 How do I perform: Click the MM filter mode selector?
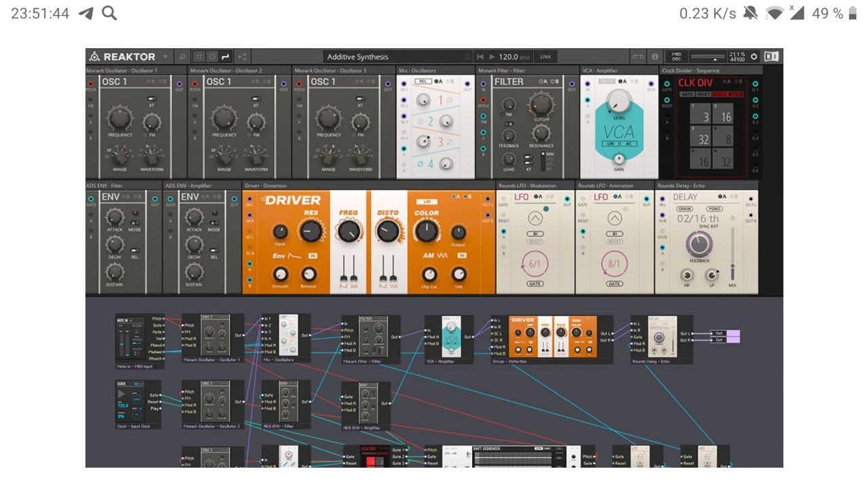pyautogui.click(x=549, y=155)
